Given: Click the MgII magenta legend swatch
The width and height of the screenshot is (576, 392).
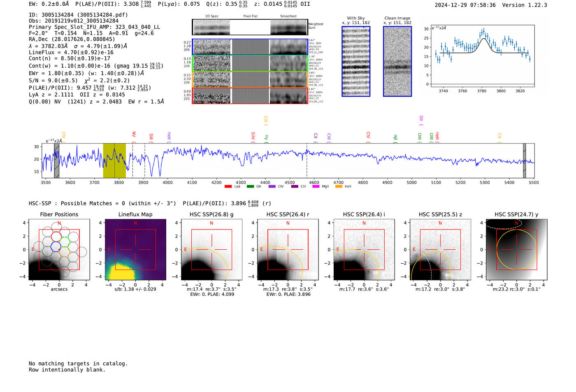Looking at the screenshot, I should click(316, 186).
